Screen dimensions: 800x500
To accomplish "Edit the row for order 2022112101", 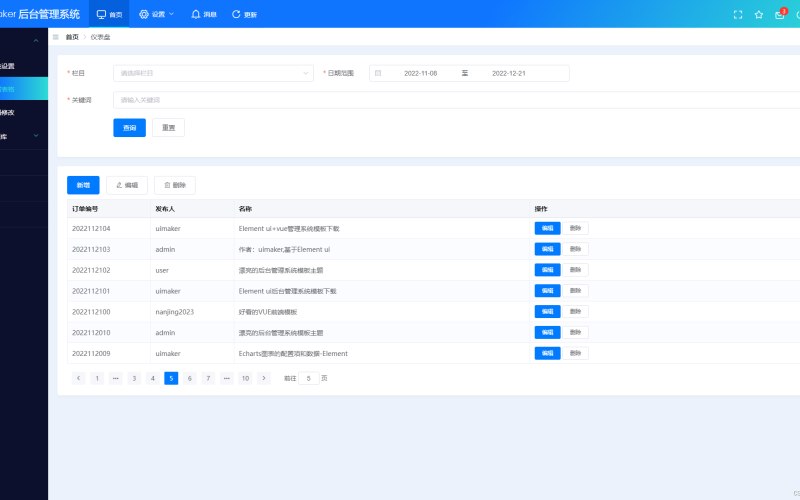I will click(x=547, y=291).
